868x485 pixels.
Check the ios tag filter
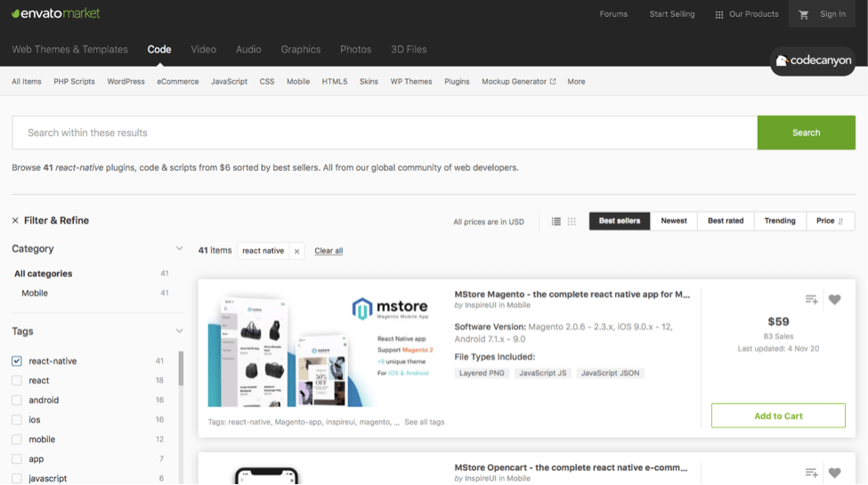(x=17, y=420)
